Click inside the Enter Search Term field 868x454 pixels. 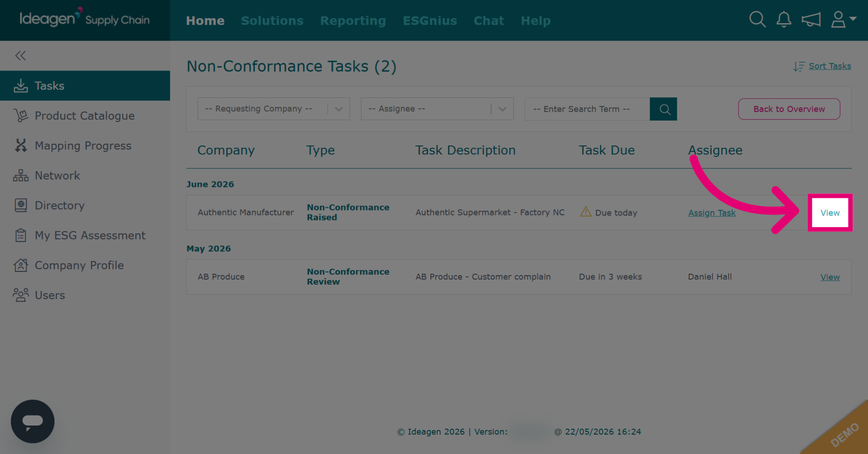(587, 109)
